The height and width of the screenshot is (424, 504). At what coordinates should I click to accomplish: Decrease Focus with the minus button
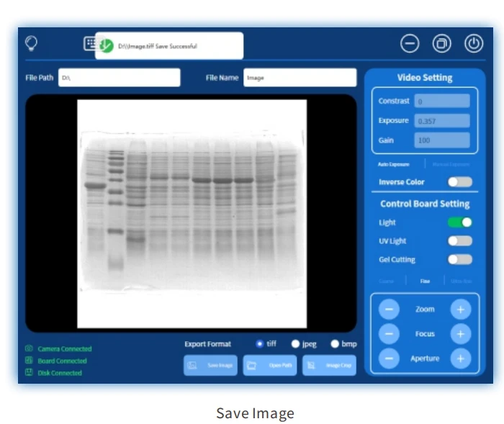(x=389, y=334)
